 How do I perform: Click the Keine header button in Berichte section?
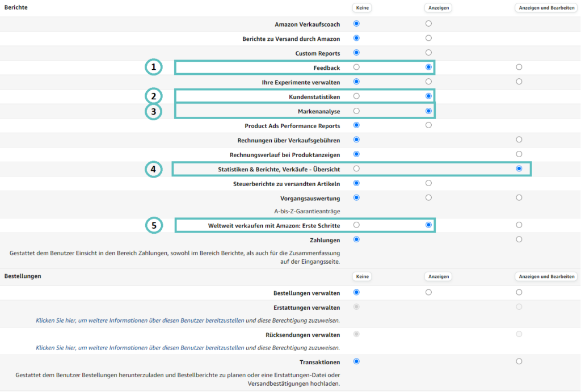pyautogui.click(x=362, y=8)
